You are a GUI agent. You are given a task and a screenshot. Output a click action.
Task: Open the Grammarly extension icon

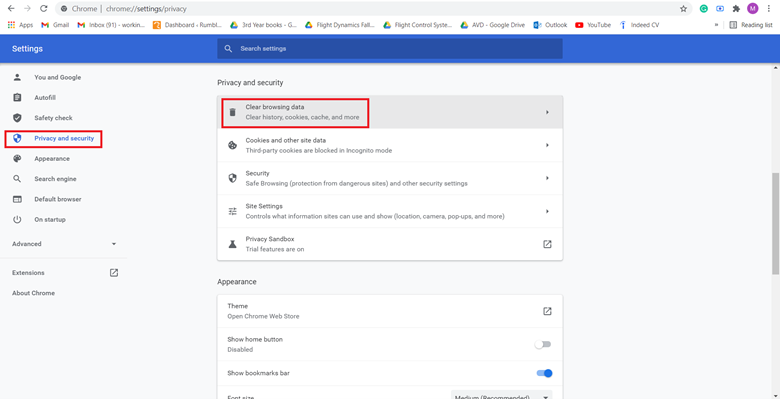(x=703, y=8)
